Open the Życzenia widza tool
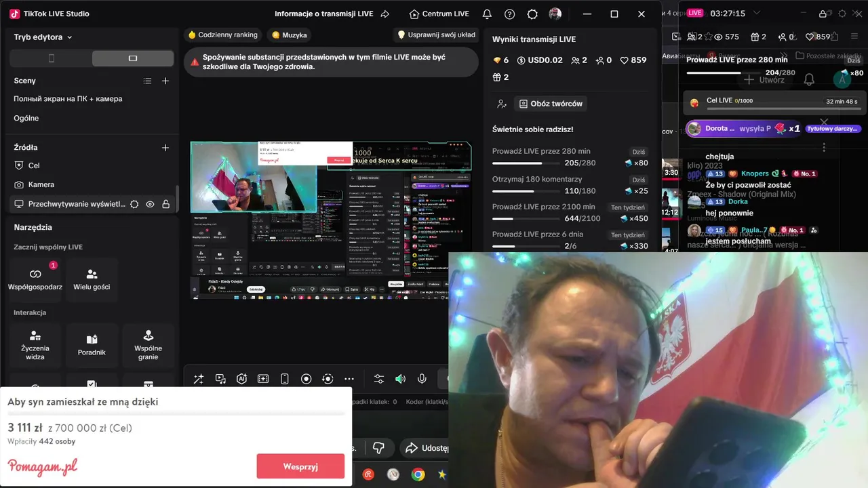The height and width of the screenshot is (488, 868). coord(35,345)
